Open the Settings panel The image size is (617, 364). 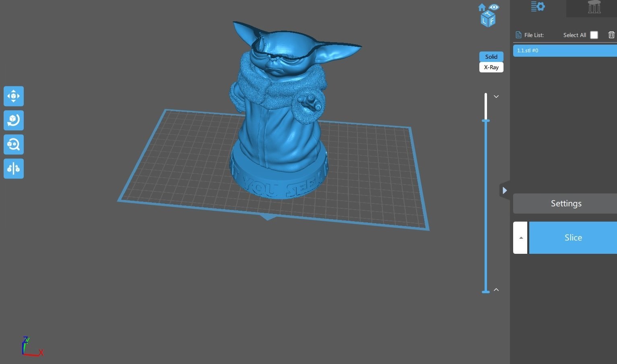click(x=566, y=203)
